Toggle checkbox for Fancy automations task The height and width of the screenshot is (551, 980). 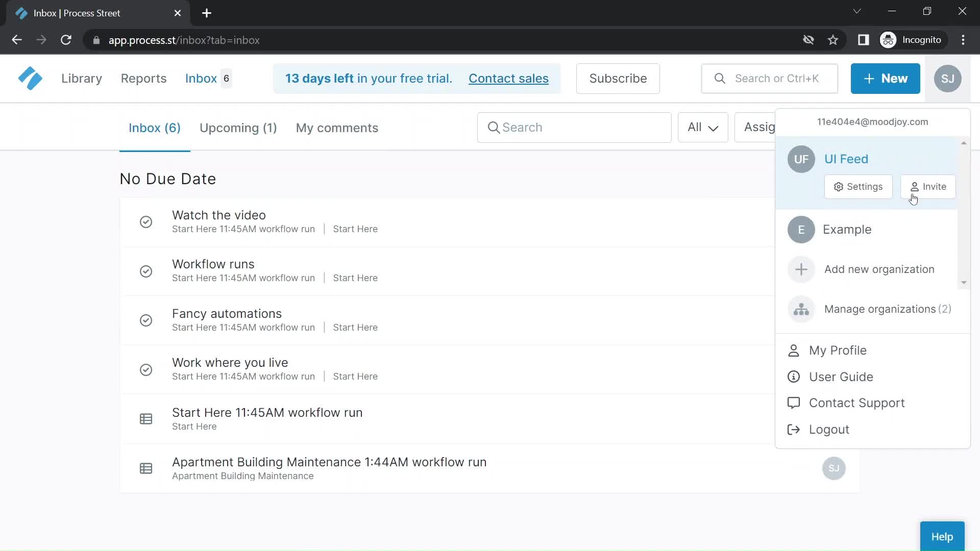(x=146, y=320)
